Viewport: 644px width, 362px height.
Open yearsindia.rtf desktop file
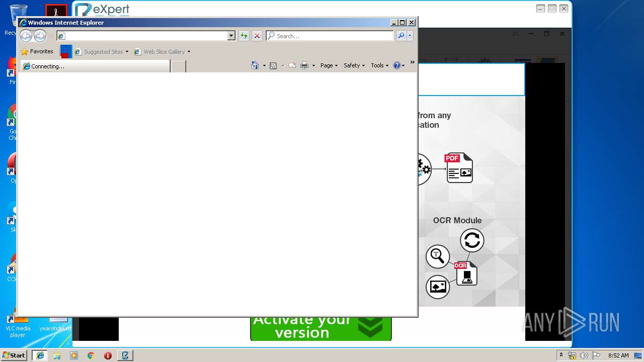tap(55, 324)
